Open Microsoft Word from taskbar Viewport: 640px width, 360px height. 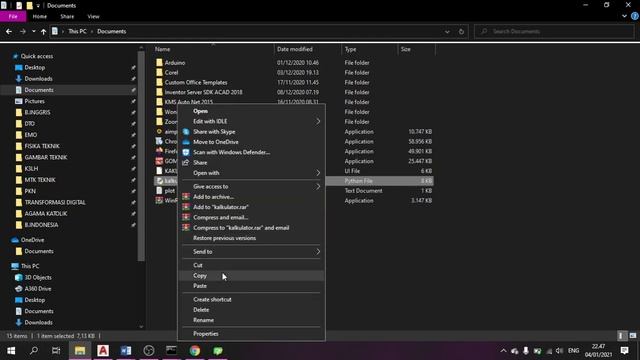[x=126, y=351]
